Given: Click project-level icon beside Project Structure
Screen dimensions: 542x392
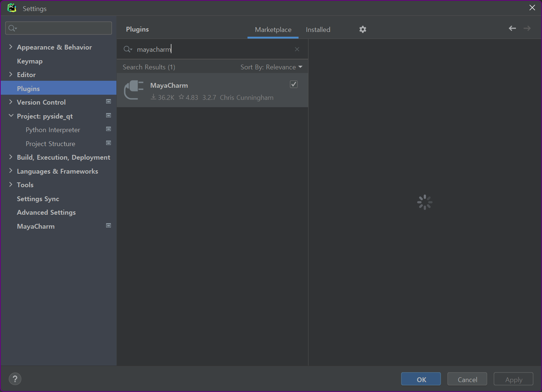Looking at the screenshot, I should 109,143.
